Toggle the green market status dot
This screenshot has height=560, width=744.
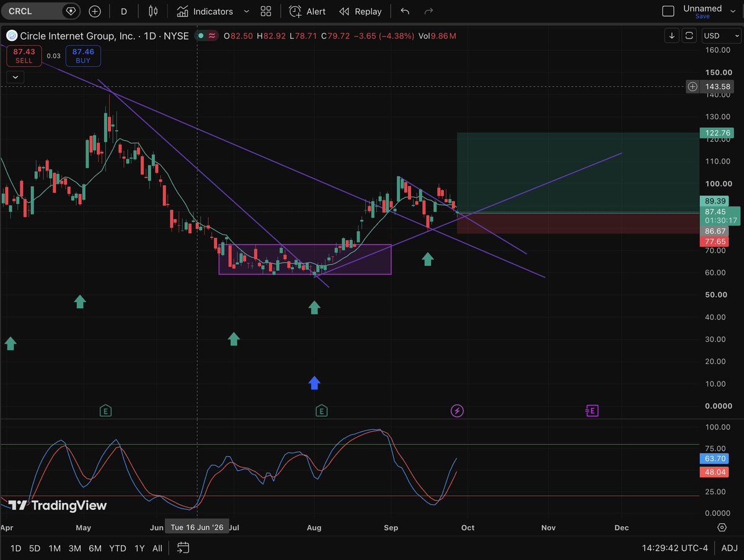200,36
